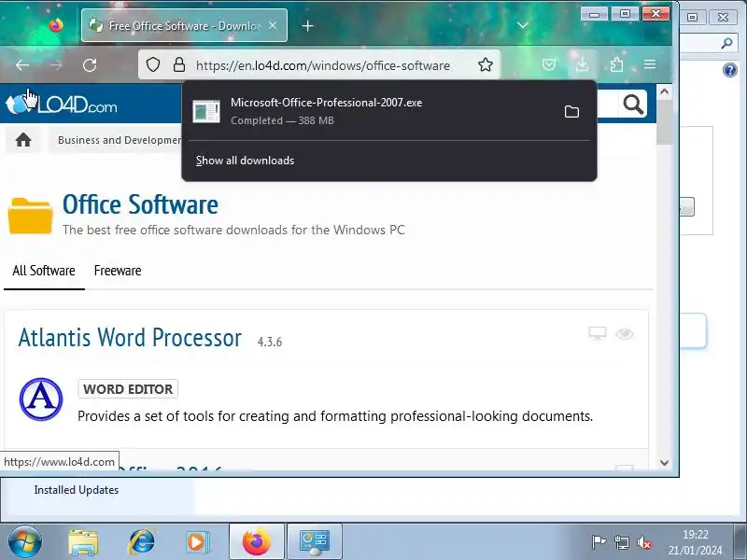The image size is (747, 560).
Task: Go to LO4D home via house icon
Action: (23, 140)
